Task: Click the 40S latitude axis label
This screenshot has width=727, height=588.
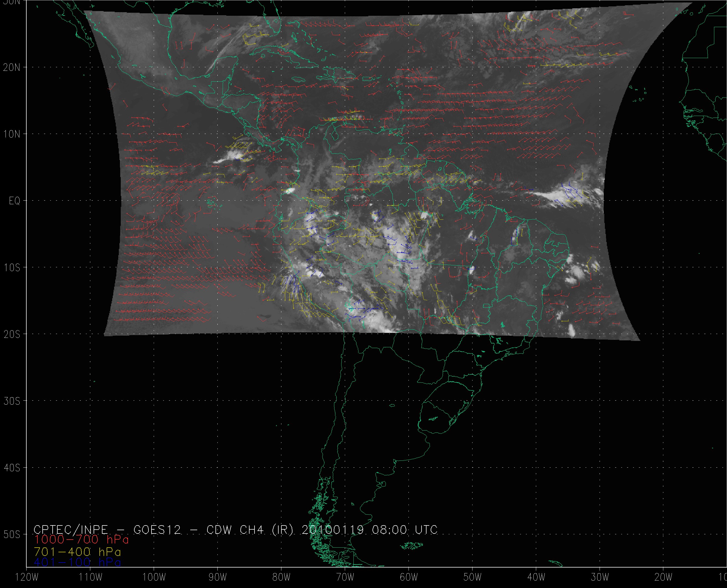Action: [x=12, y=468]
